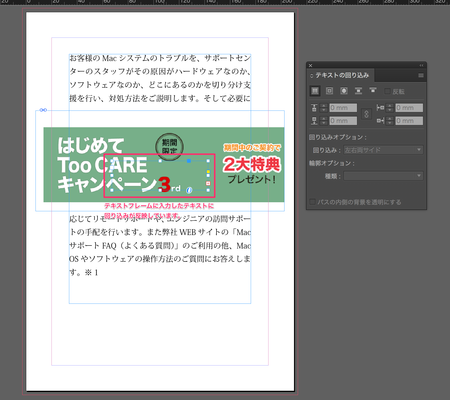Viewport: 450px width, 400px height.
Task: Click the bottom offset icon
Action: tap(314, 121)
